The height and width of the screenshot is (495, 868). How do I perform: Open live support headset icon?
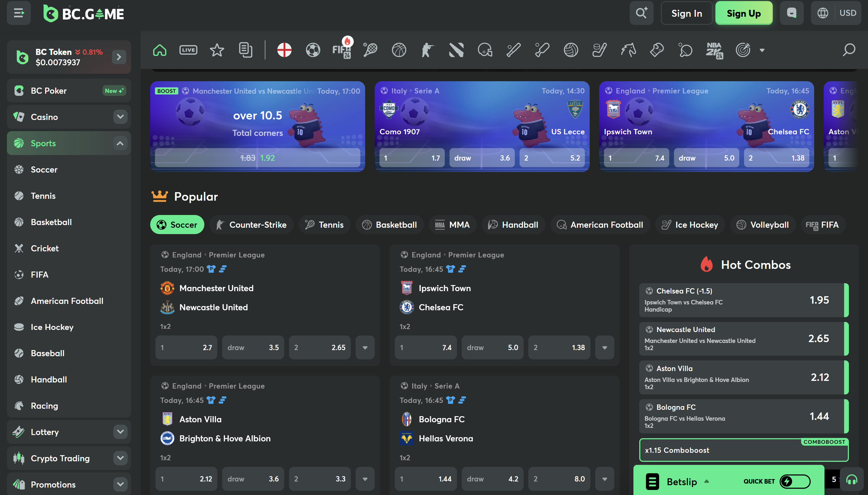pyautogui.click(x=851, y=480)
